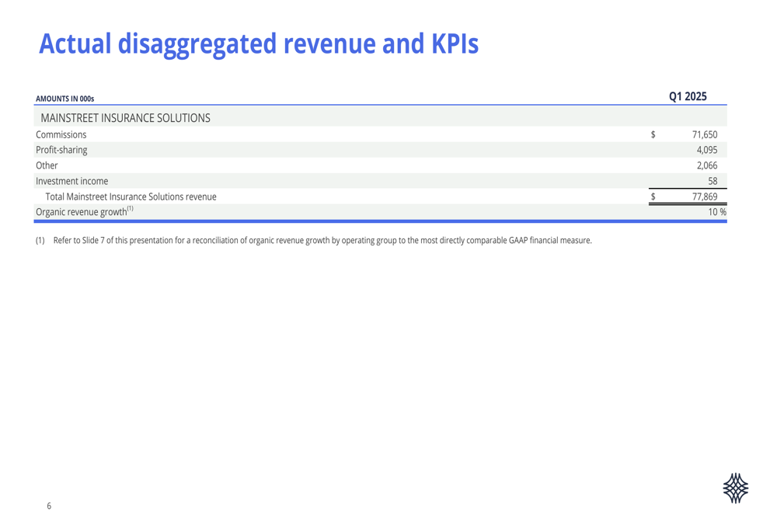Image resolution: width=777 pixels, height=532 pixels.
Task: Click the 'AMOUNTS IN 000s' label
Action: tap(65, 99)
